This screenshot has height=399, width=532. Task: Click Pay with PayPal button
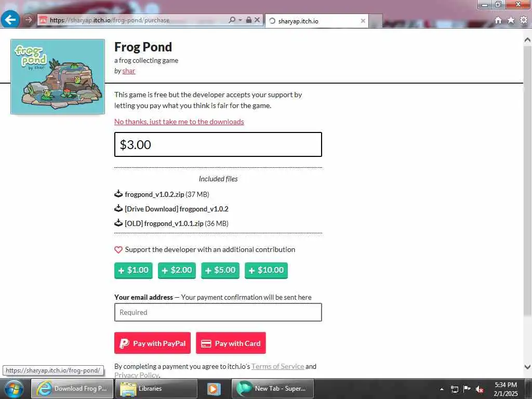[152, 343]
